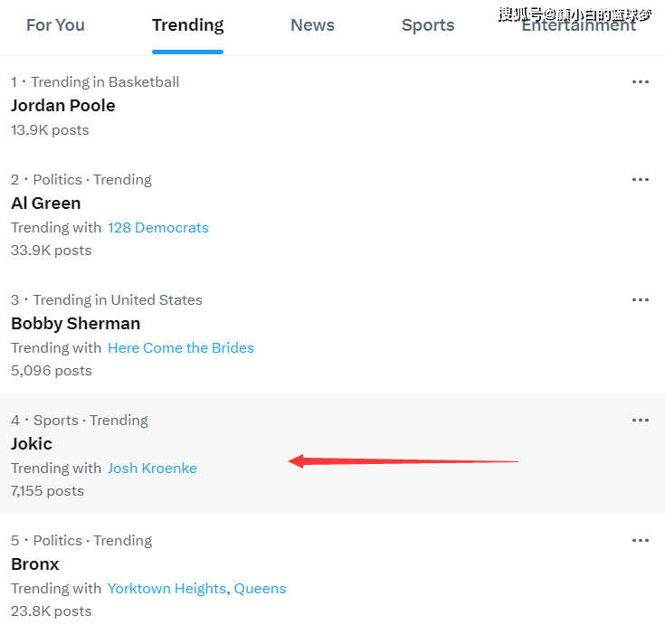Go to the Sports tab
The width and height of the screenshot is (665, 644).
point(428,25)
